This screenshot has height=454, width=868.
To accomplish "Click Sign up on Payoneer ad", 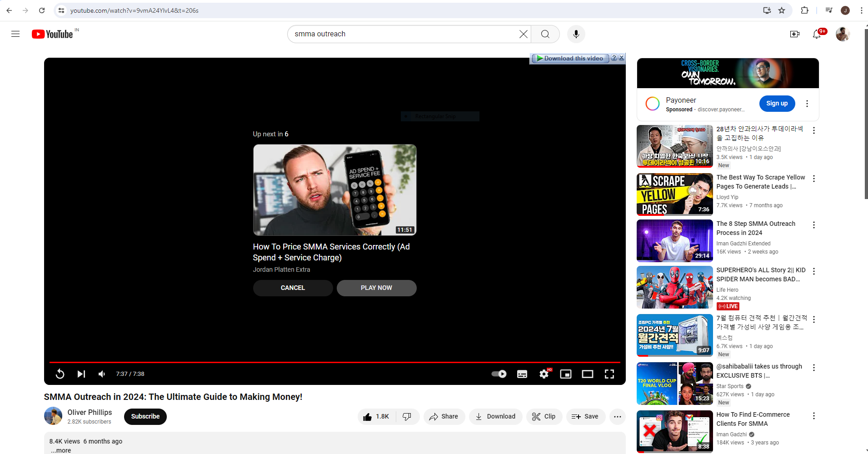I will point(777,104).
